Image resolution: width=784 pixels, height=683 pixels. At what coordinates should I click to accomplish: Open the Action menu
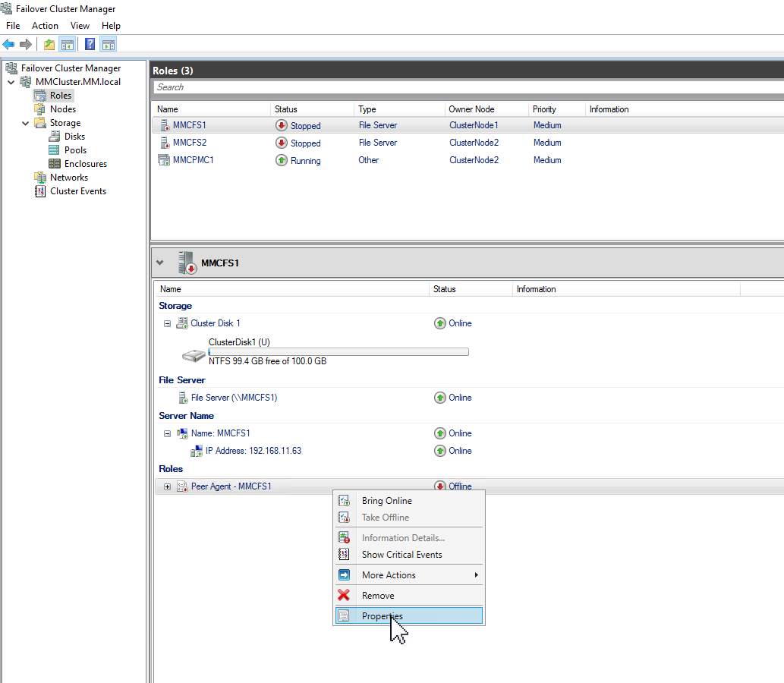point(45,26)
